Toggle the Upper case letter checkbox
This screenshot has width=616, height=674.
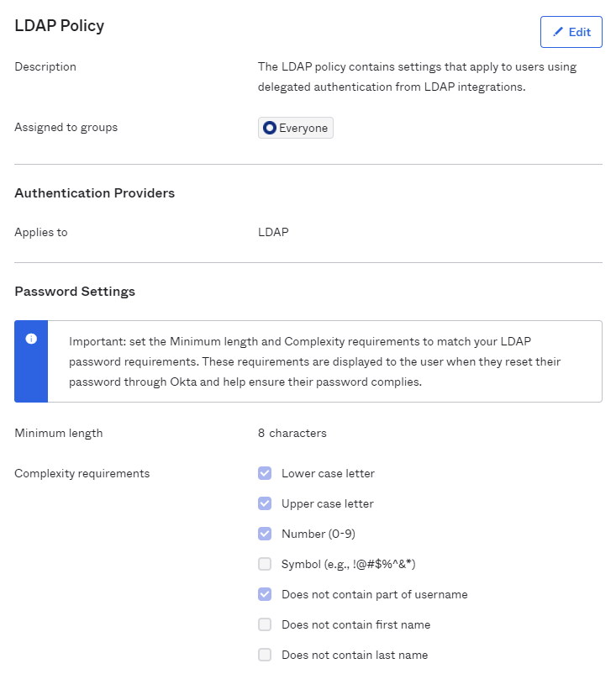[x=265, y=503]
